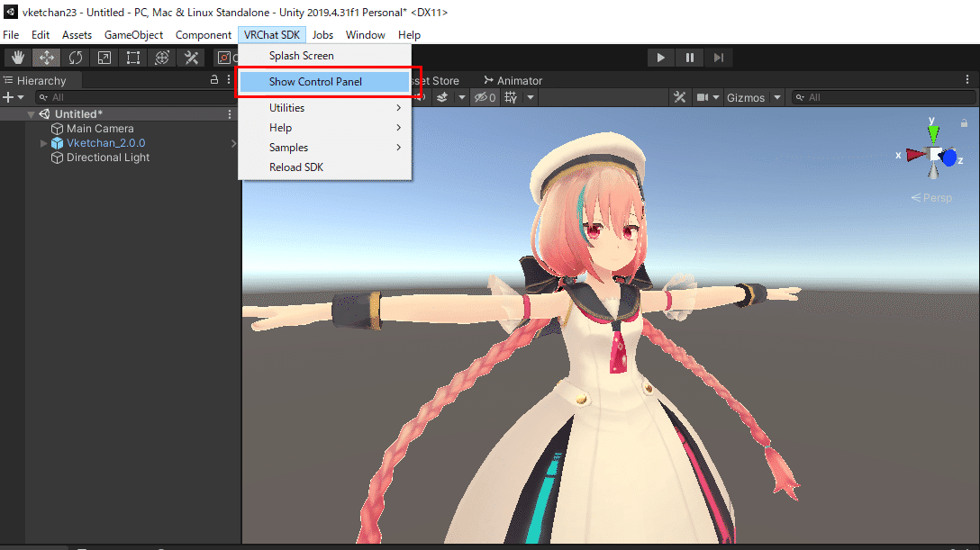The height and width of the screenshot is (550, 980).
Task: Expand the Vketchan_2.0.0 hierarchy item
Action: (x=42, y=142)
